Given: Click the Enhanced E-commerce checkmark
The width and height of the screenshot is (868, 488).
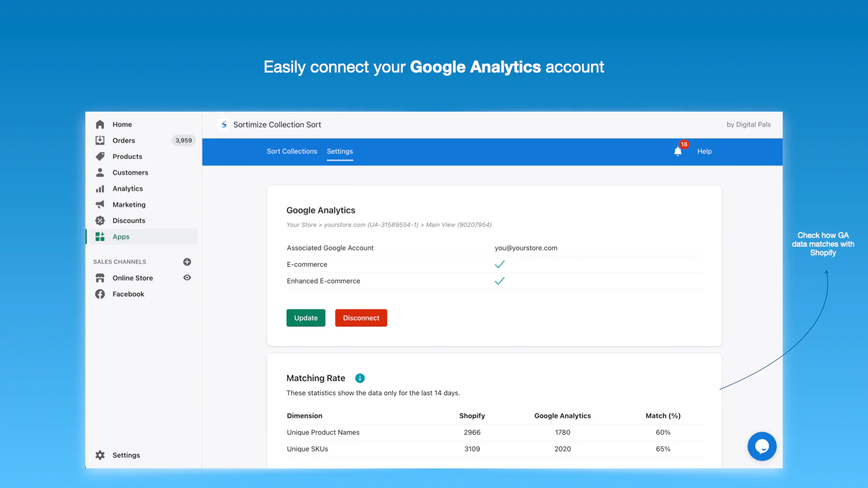Looking at the screenshot, I should tap(500, 281).
